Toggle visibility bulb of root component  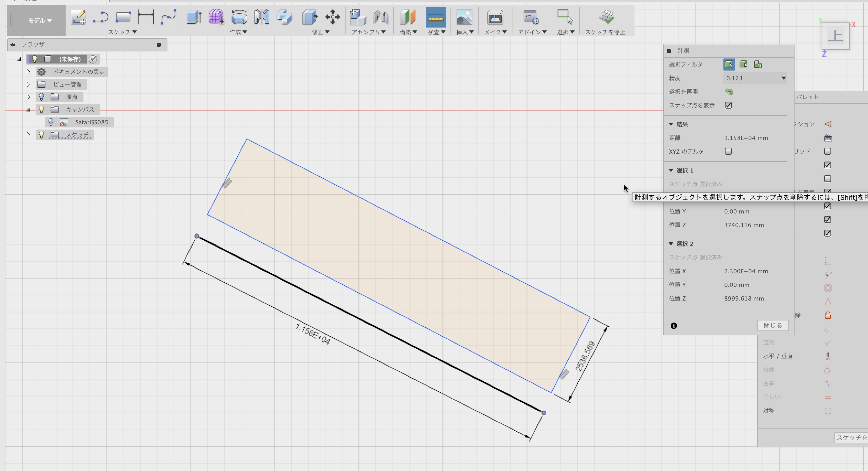(x=34, y=59)
